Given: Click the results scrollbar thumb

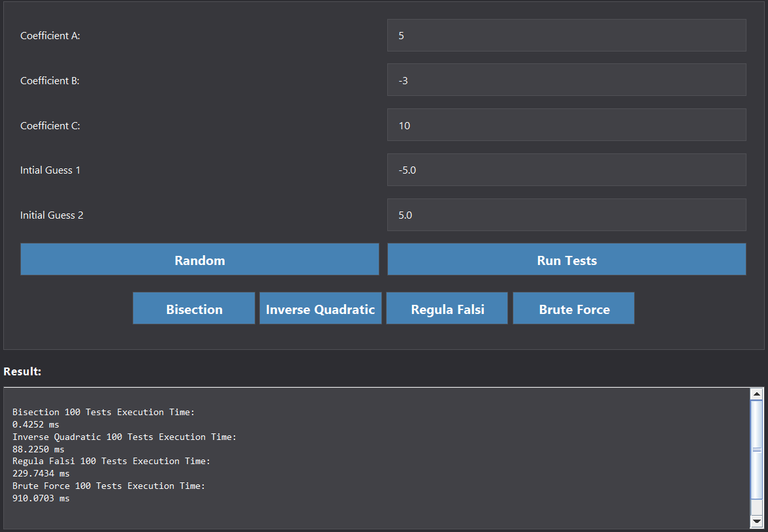Looking at the screenshot, I should pos(756,450).
